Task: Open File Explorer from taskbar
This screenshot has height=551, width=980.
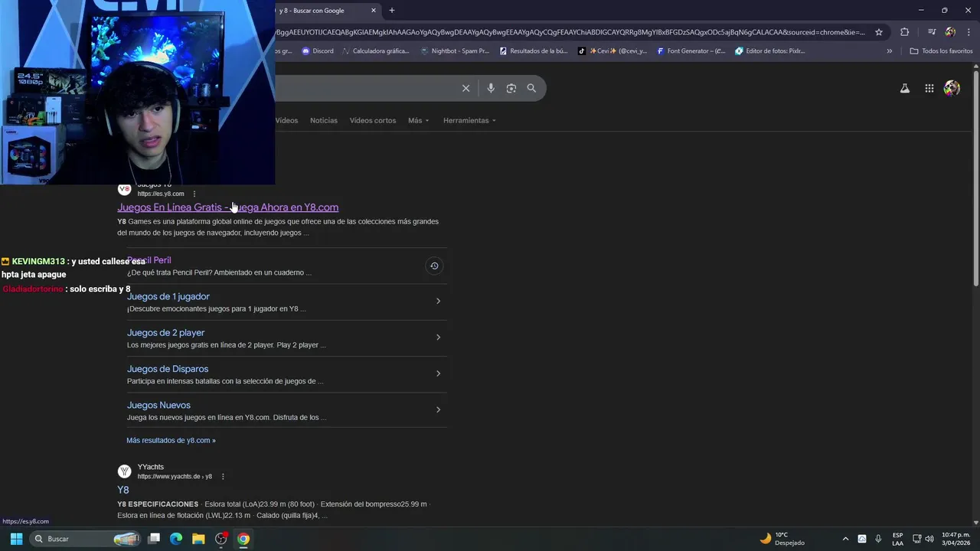Action: [x=198, y=539]
